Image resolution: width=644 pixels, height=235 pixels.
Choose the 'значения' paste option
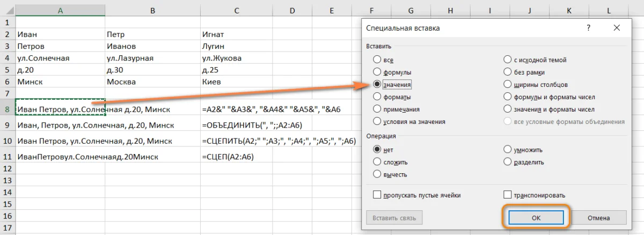[377, 84]
